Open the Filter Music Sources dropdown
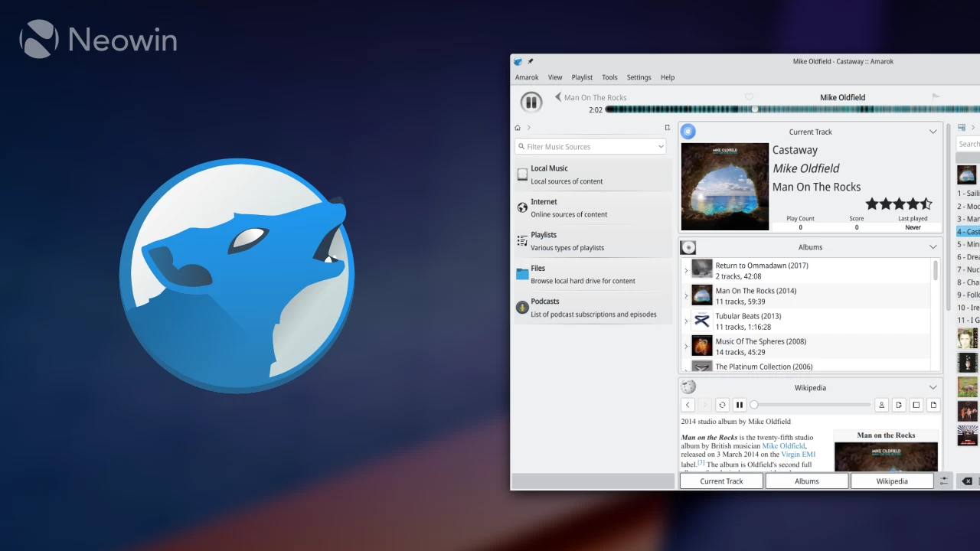Viewport: 980px width, 551px height. 660,146
